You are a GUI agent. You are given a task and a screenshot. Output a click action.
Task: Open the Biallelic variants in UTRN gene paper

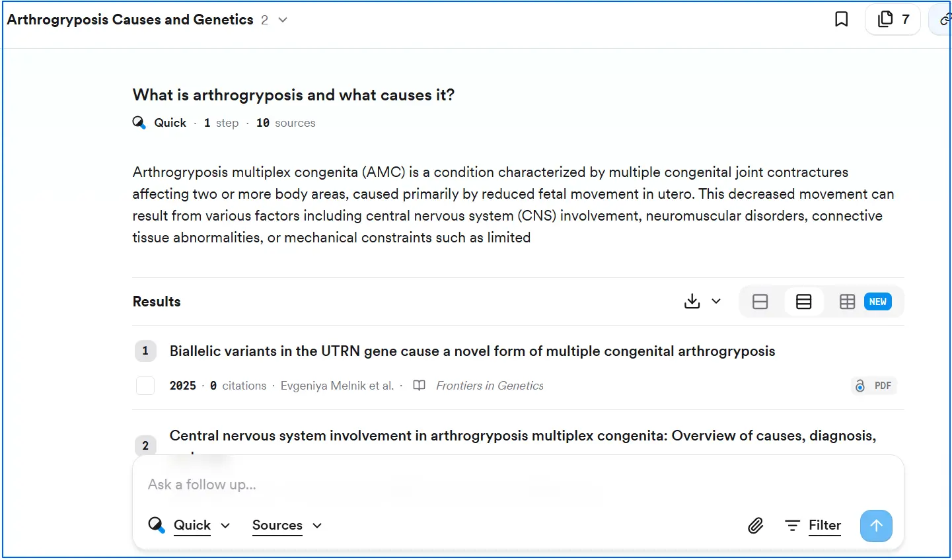click(472, 351)
